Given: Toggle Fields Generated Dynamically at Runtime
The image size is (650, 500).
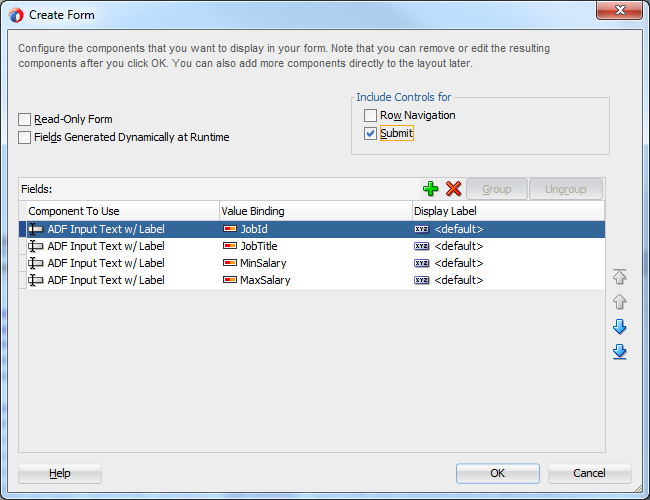Looking at the screenshot, I should (24, 137).
